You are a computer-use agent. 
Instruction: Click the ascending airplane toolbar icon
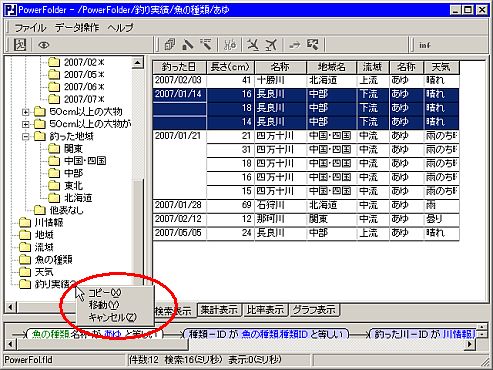(x=271, y=44)
